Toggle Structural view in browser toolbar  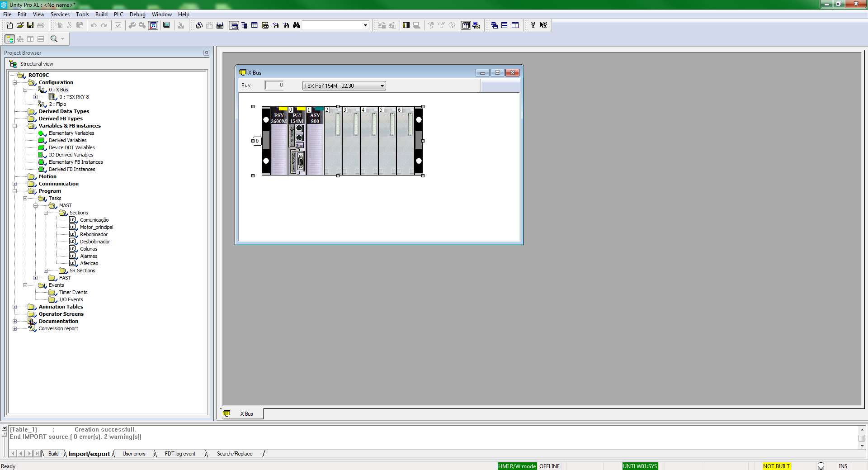(x=9, y=39)
